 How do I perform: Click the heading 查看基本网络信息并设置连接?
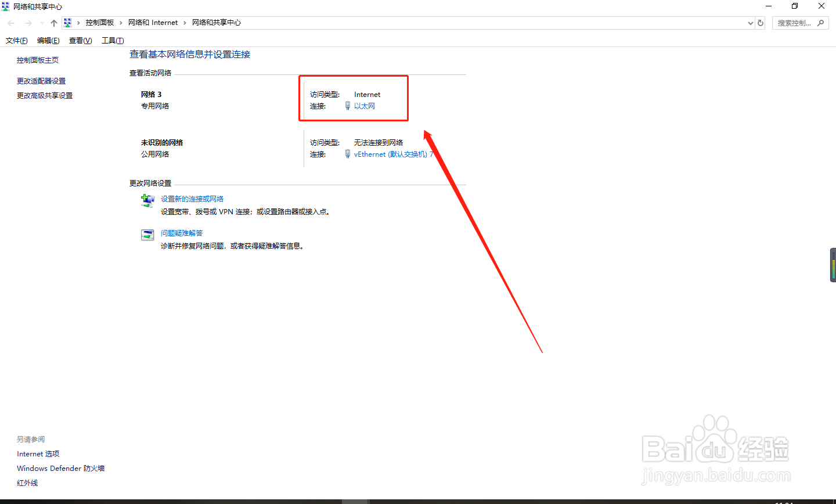pos(190,55)
